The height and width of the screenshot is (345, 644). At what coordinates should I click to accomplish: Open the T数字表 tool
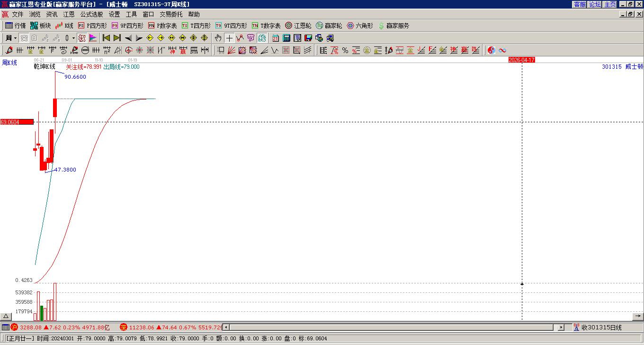(266, 26)
